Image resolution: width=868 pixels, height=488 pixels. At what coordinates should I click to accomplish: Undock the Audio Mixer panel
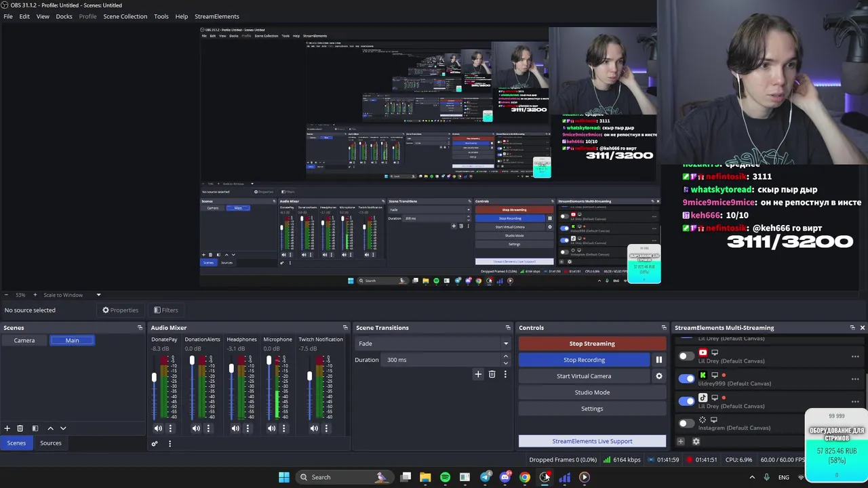tap(345, 328)
